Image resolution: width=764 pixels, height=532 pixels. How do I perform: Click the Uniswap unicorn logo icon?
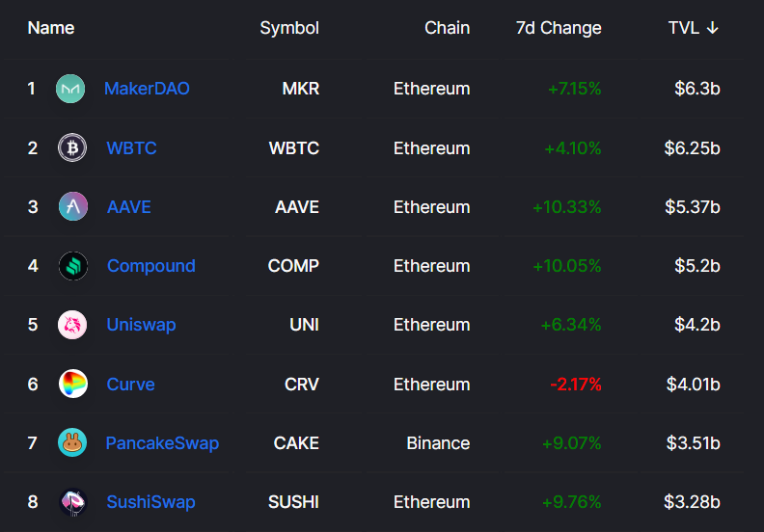(x=72, y=325)
